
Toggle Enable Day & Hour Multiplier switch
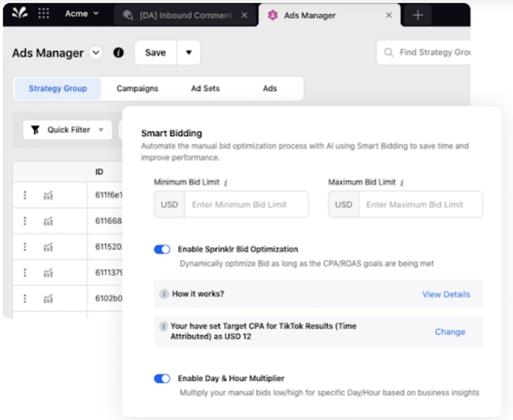point(162,379)
